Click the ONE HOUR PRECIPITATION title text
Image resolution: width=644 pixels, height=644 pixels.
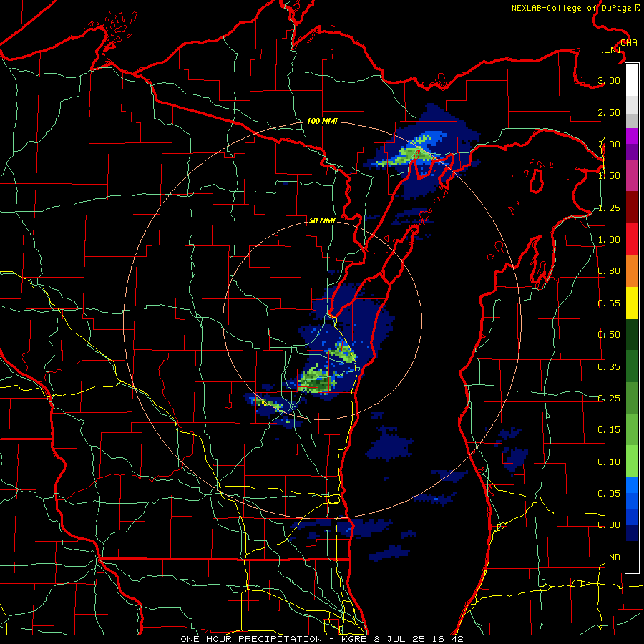[x=251, y=639]
